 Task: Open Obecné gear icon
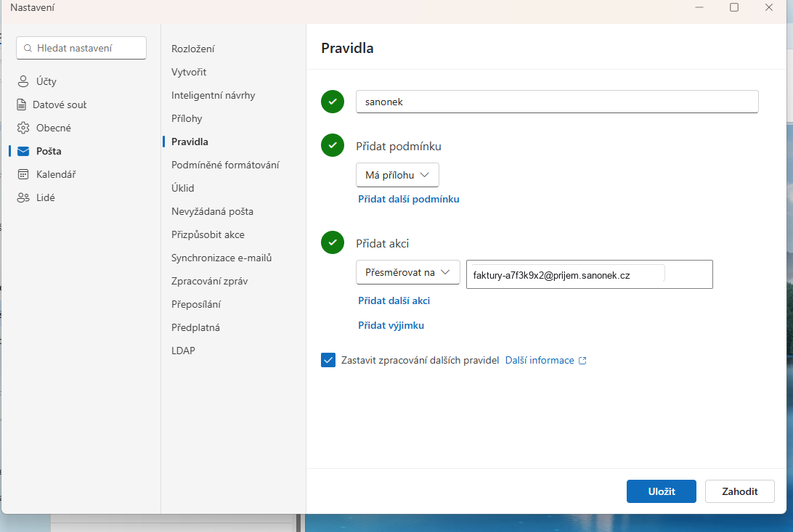tap(23, 128)
